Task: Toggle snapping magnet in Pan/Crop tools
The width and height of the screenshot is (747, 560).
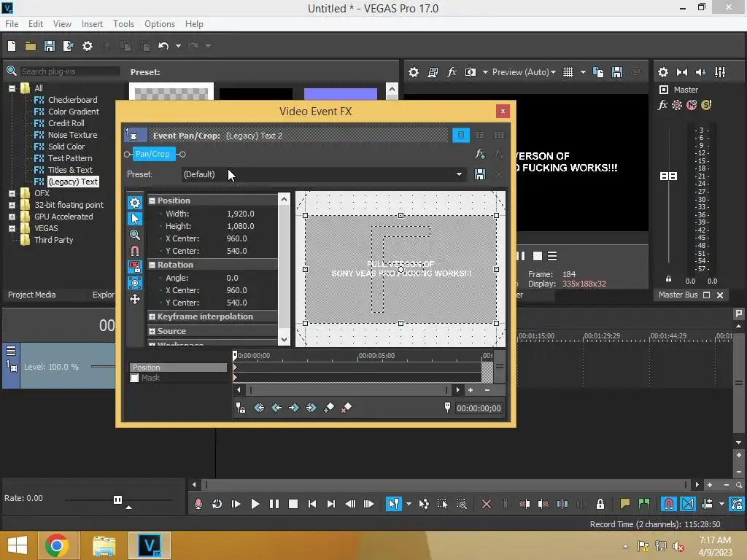Action: pos(135,251)
